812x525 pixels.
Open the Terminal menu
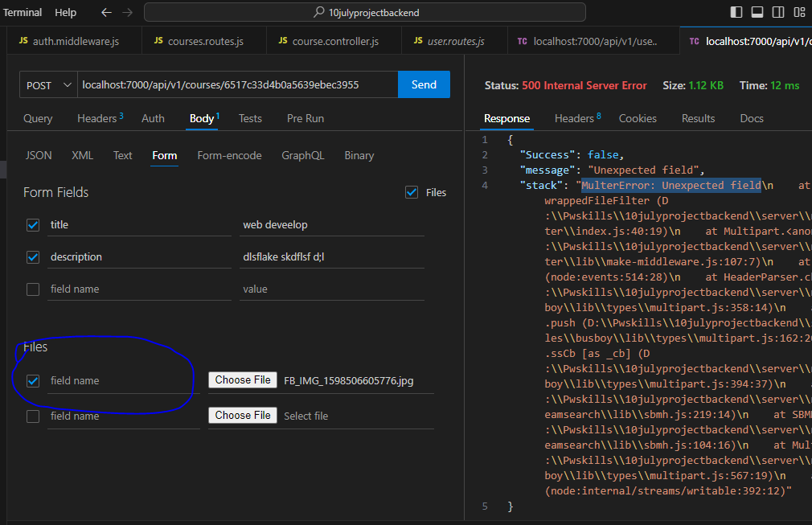pos(23,12)
